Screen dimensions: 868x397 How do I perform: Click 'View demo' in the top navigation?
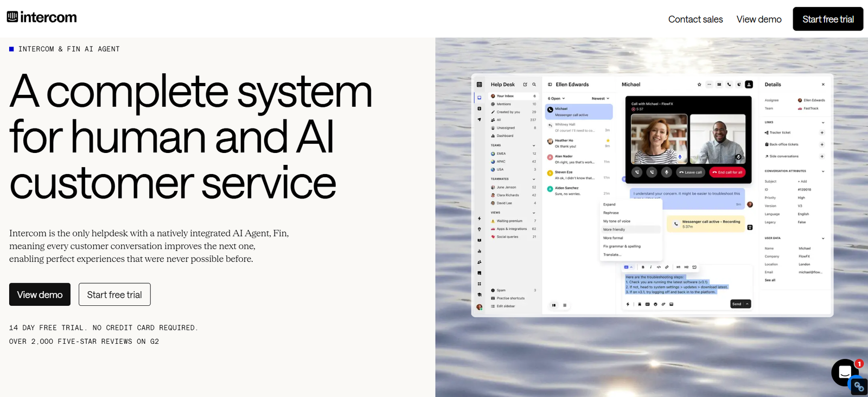[x=759, y=20]
